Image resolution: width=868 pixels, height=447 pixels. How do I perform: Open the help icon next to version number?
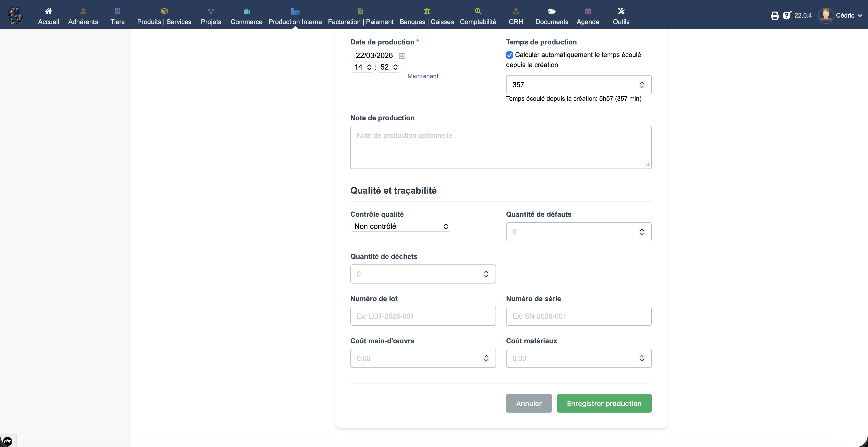(x=786, y=16)
